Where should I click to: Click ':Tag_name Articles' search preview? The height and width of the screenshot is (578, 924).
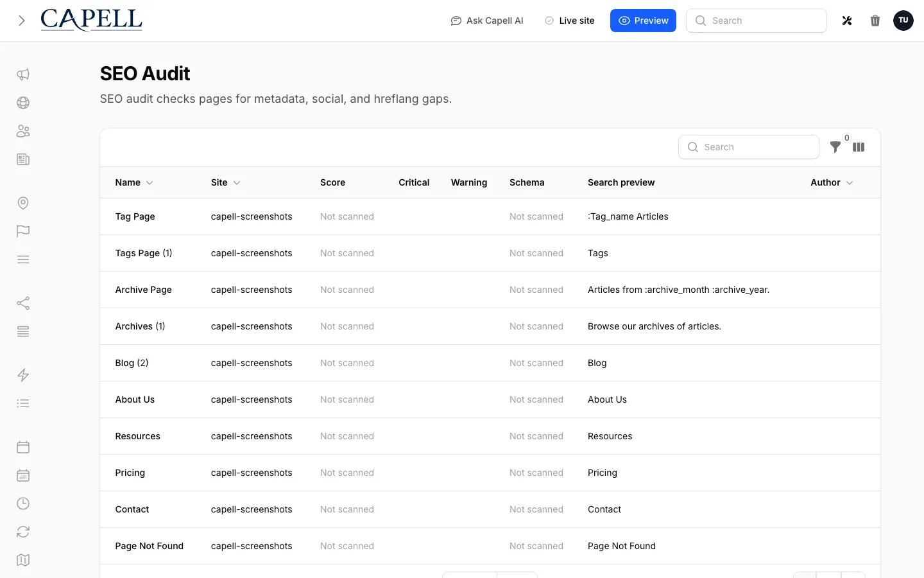[x=628, y=216]
